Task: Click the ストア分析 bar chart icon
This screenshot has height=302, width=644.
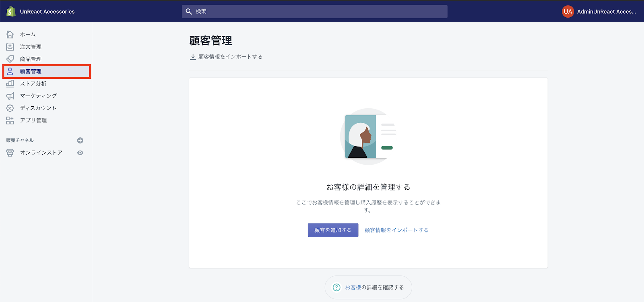Action: pos(10,84)
